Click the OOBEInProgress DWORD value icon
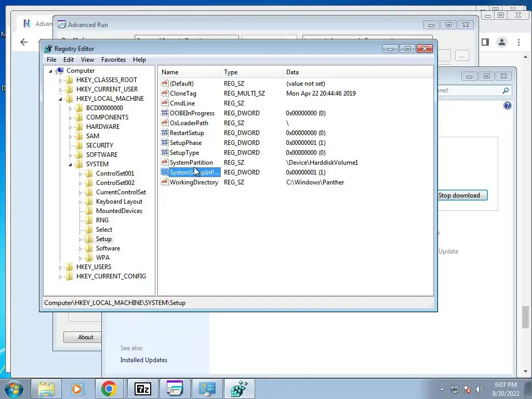532x399 pixels. (165, 113)
